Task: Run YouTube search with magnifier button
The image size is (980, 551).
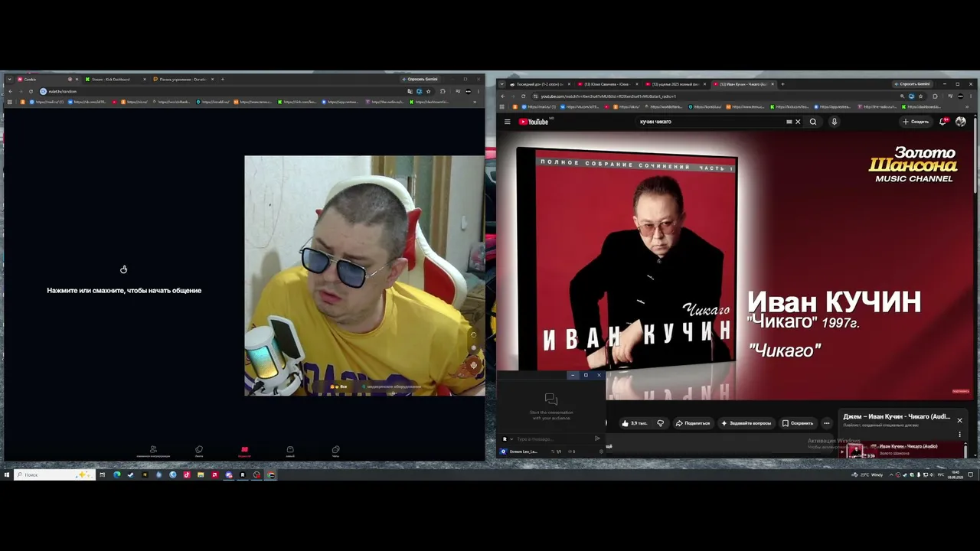Action: point(813,122)
